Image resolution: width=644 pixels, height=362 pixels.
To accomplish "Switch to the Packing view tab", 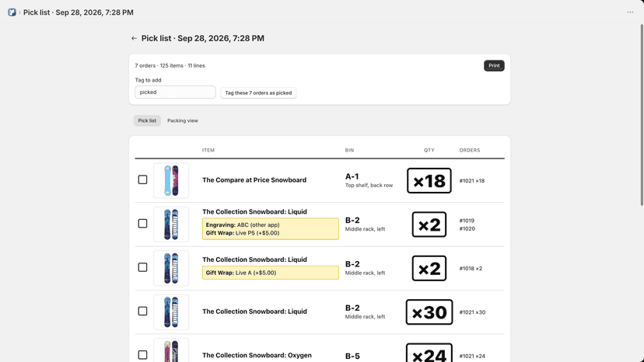I will pos(182,120).
